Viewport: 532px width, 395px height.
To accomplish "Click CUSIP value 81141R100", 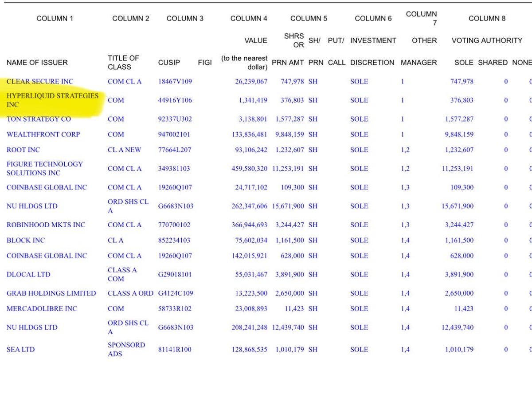I will [175, 350].
